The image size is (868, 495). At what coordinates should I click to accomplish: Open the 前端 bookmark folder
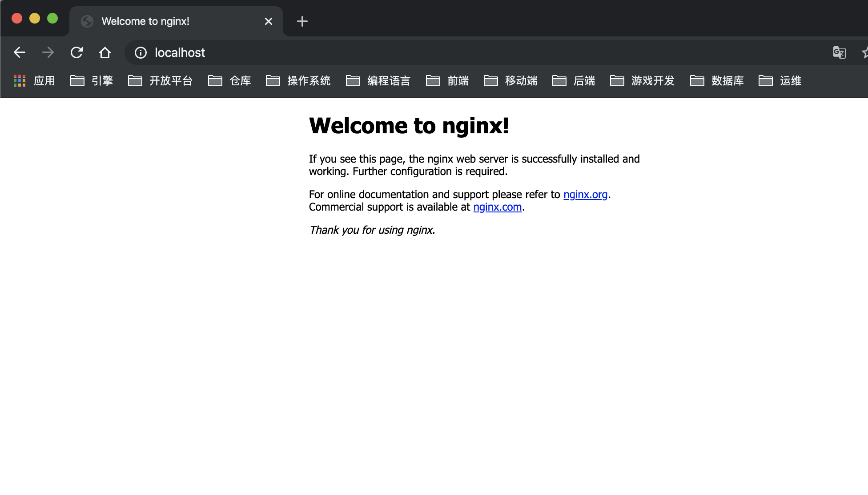[447, 80]
